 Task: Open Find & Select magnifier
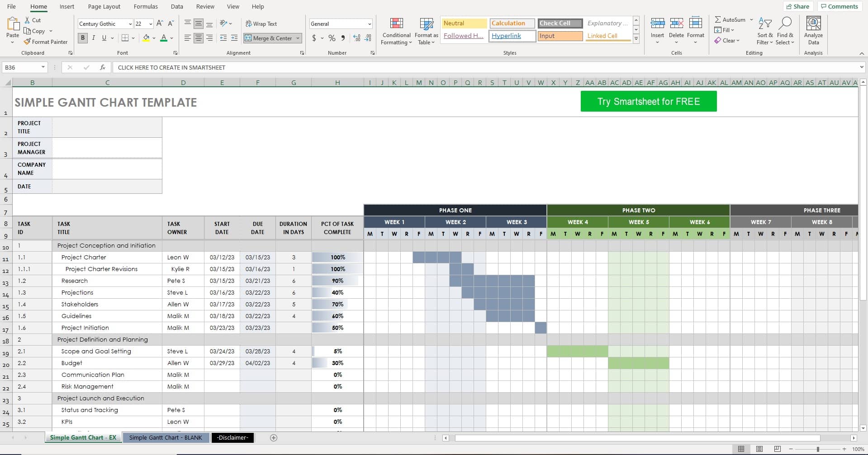coord(785,31)
